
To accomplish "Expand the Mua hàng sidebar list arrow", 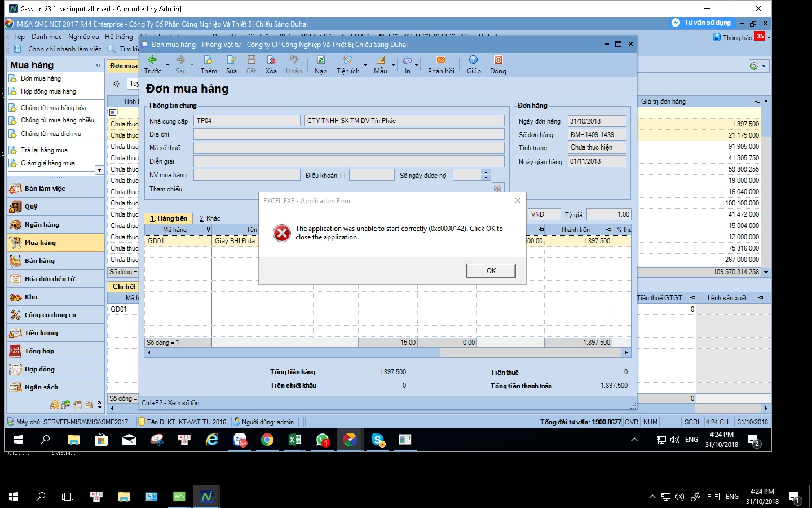I will pos(99,170).
